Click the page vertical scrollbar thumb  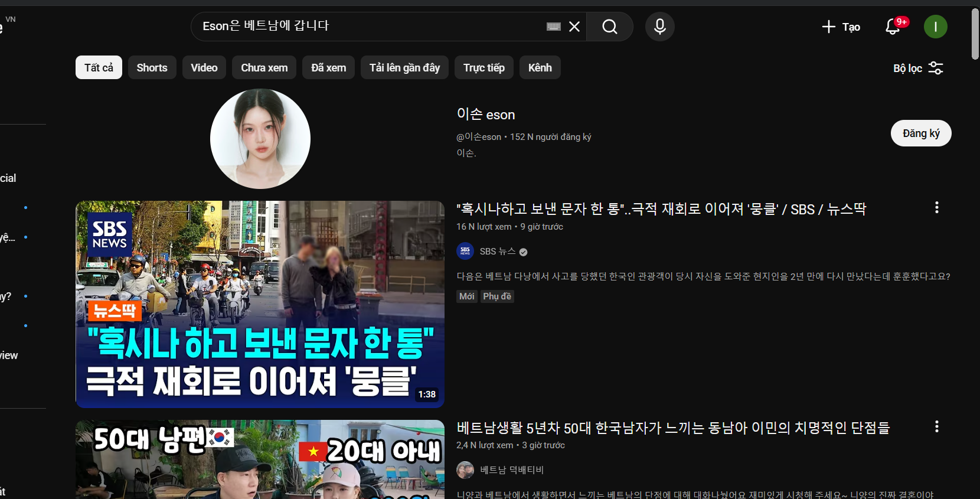pos(975,34)
